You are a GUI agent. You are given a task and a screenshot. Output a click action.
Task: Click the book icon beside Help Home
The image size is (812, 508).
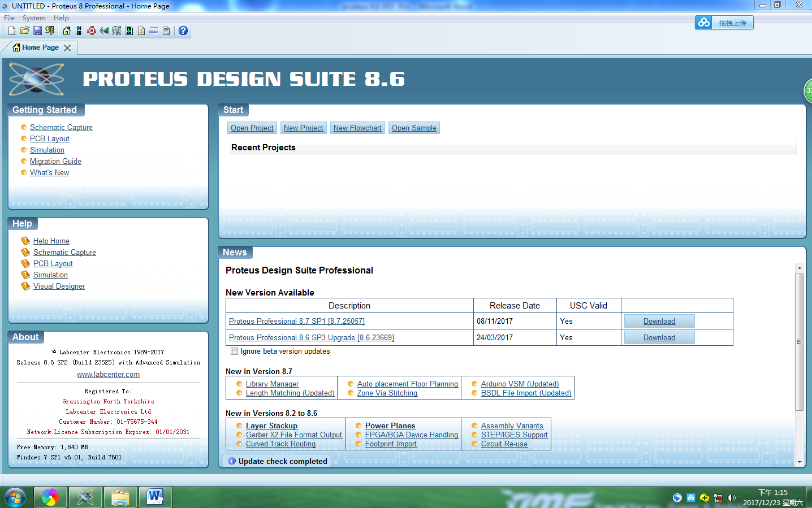(x=25, y=241)
